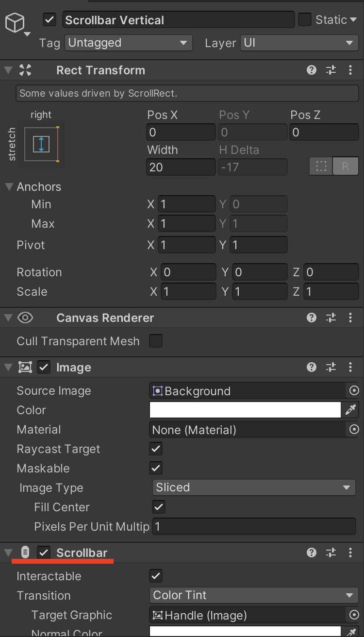Click the help icon on Rect Transform
The image size is (364, 637).
click(311, 70)
